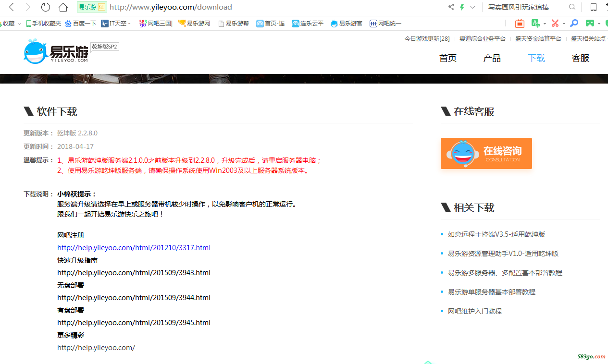This screenshot has width=608, height=364.
Task: Open the 网吧三国 bookmark
Action: [x=155, y=23]
